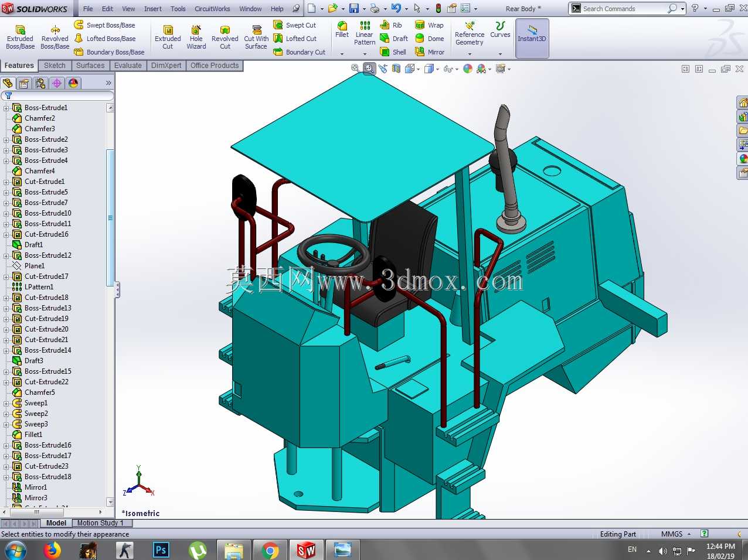Select the Extruded Boss/Base tool
This screenshot has width=748, height=560.
click(20, 37)
